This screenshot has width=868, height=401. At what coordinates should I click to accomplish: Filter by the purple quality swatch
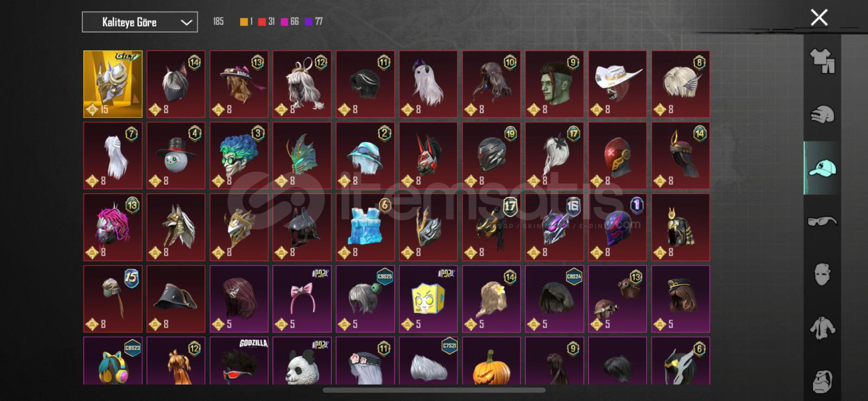pyautogui.click(x=309, y=22)
